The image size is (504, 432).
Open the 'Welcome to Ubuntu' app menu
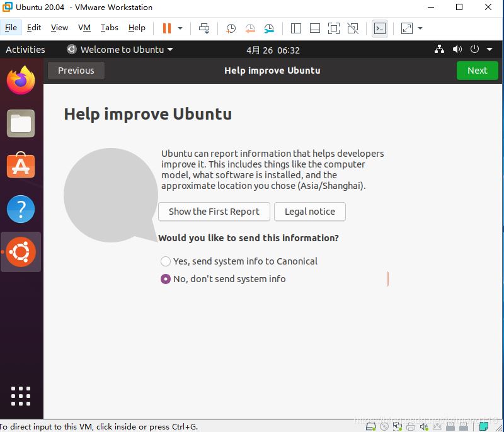coord(120,50)
